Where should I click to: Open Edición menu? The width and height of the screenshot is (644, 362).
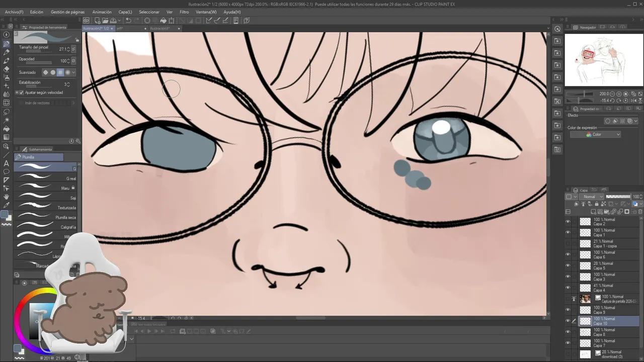pyautogui.click(x=37, y=12)
